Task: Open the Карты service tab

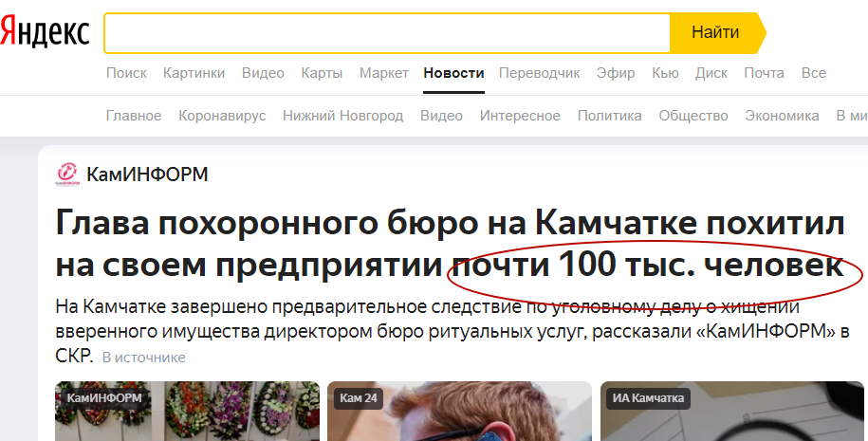Action: point(322,73)
